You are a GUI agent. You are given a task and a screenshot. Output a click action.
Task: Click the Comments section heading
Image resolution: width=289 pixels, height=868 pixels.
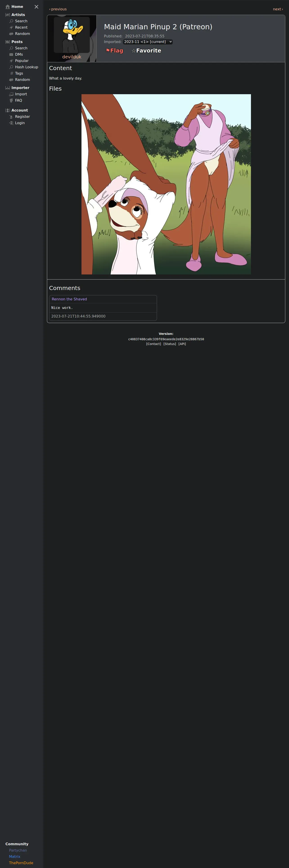[65, 288]
